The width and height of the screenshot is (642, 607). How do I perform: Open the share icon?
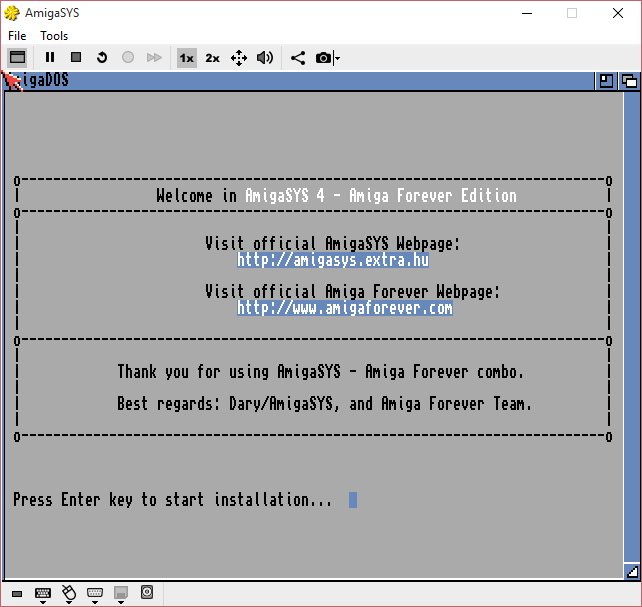tap(298, 58)
